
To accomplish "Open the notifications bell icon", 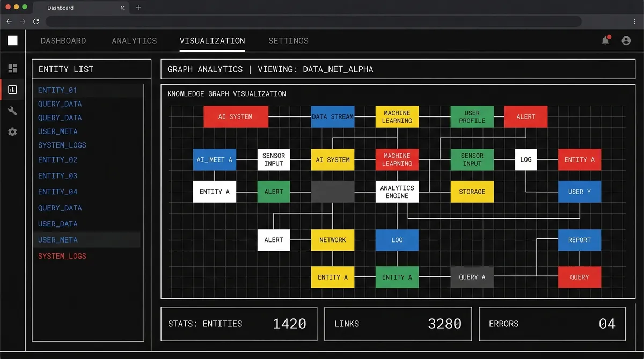I will 605,40.
